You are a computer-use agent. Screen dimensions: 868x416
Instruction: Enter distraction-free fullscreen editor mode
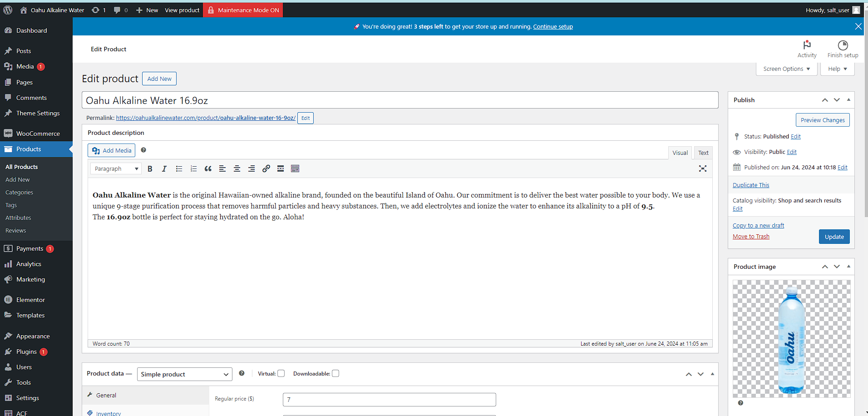pos(703,168)
